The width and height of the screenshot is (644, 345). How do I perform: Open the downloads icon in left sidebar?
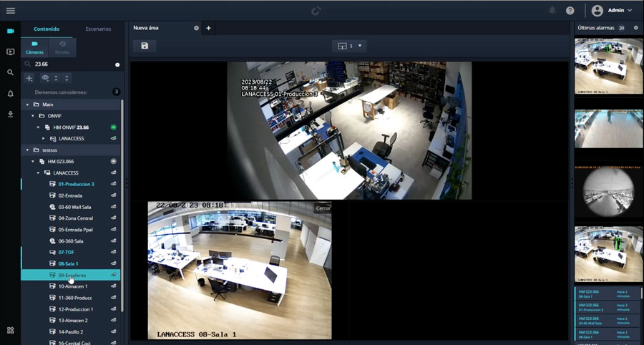click(x=11, y=115)
